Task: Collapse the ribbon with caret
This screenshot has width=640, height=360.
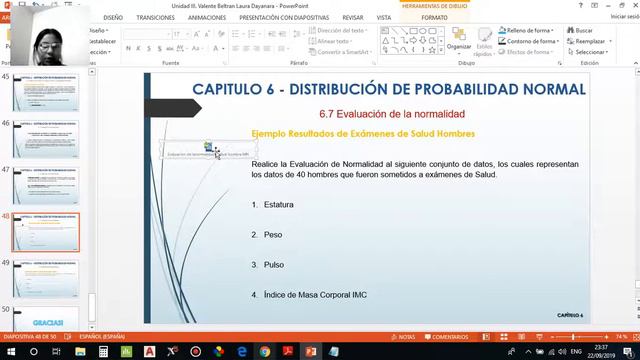Action: 636,63
